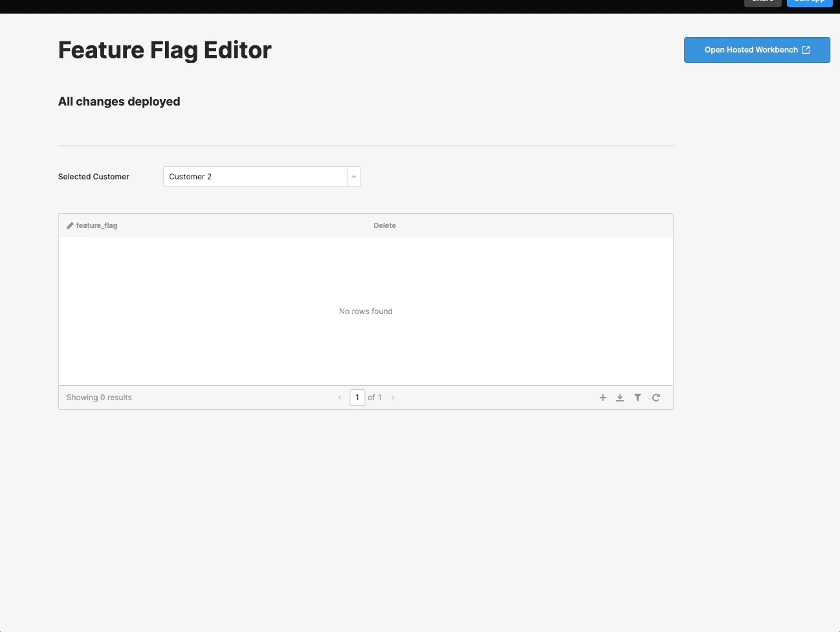This screenshot has width=840, height=632.
Task: Click the Feature Flag Editor title
Action: (164, 50)
